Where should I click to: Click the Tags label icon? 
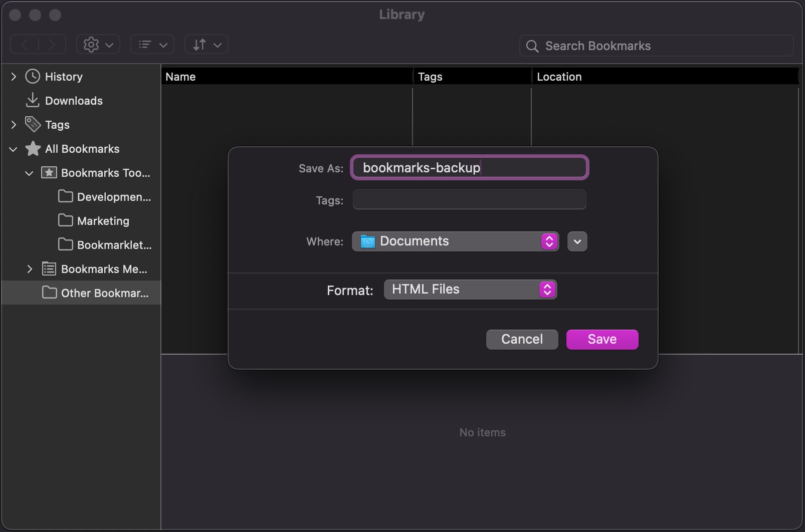pos(32,124)
